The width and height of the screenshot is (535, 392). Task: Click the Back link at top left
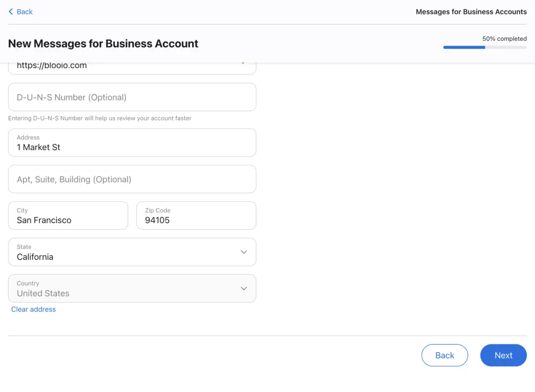[x=20, y=12]
